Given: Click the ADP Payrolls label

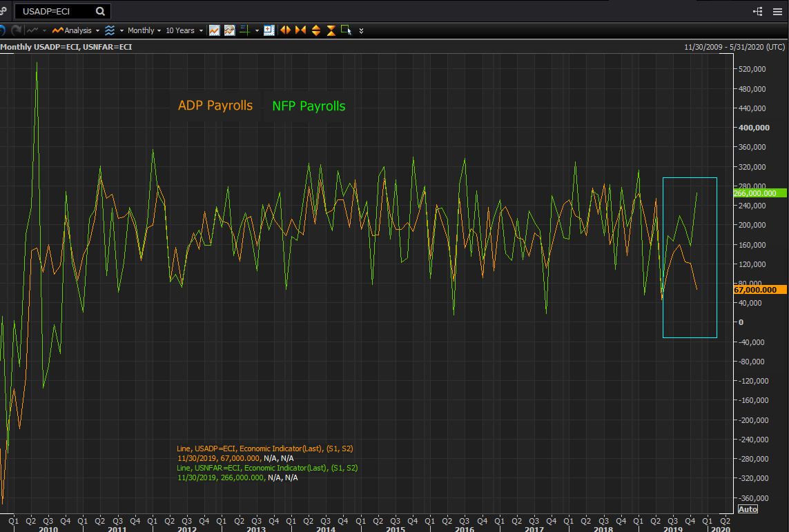Looking at the screenshot, I should click(215, 106).
